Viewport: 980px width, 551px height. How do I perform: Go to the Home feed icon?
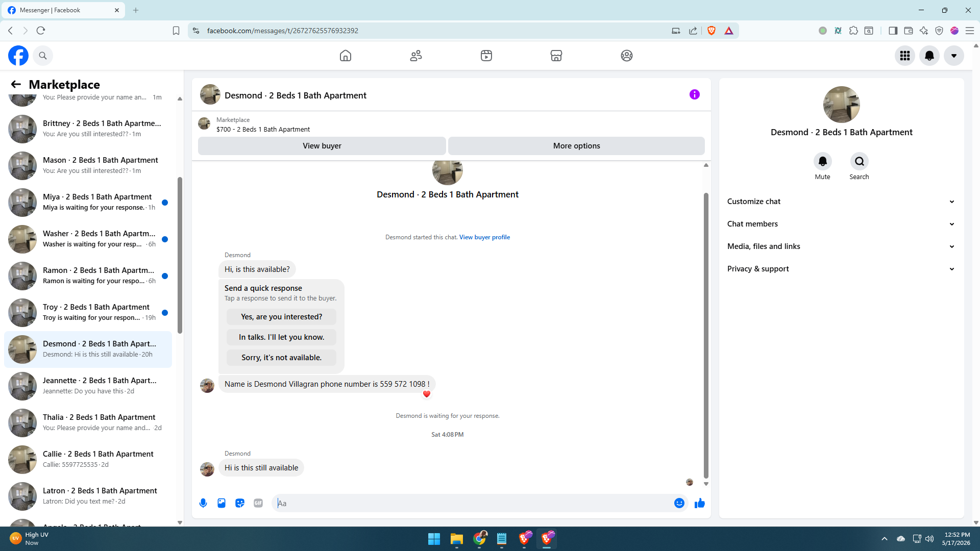click(346, 56)
